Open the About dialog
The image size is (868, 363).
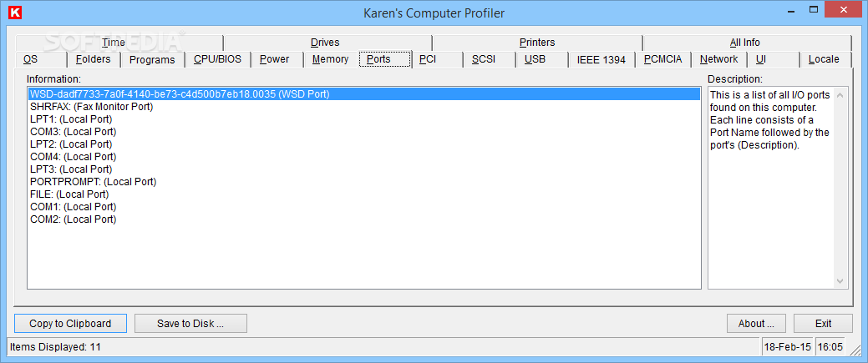pyautogui.click(x=755, y=324)
